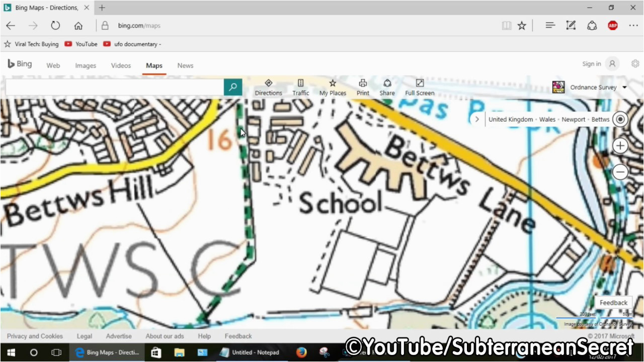
Task: Click the Feedback button on the map
Action: (x=613, y=303)
